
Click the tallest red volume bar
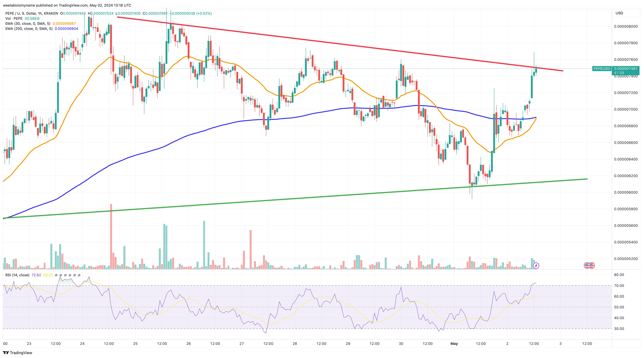[x=111, y=237]
